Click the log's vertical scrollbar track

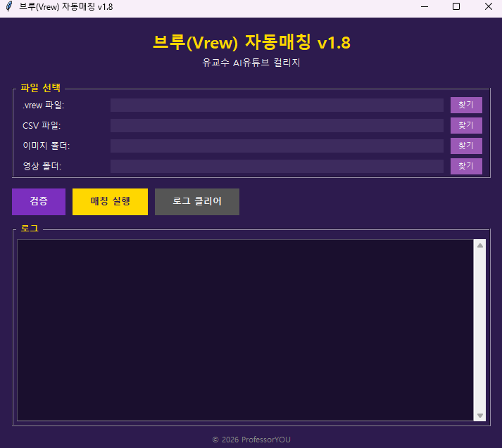click(x=479, y=331)
